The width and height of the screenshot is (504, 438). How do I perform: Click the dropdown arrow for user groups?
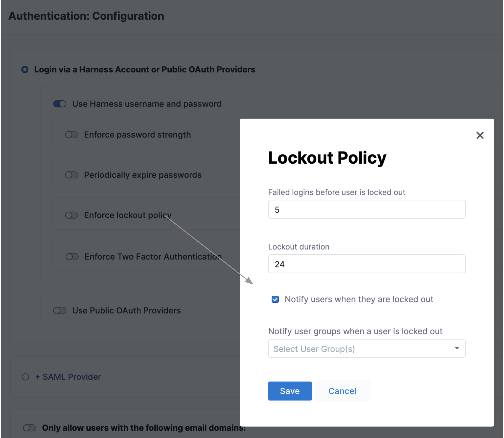[x=457, y=348]
